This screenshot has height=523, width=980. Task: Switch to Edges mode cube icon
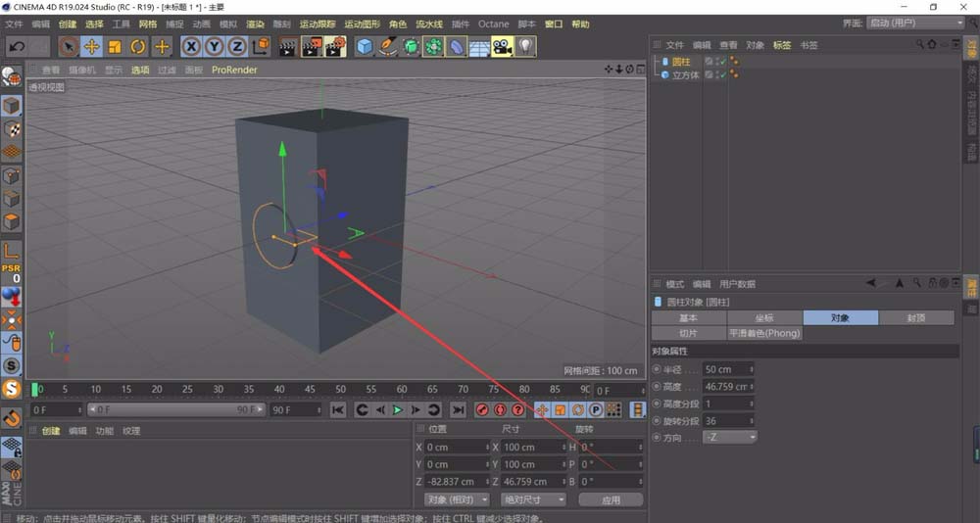coord(11,199)
